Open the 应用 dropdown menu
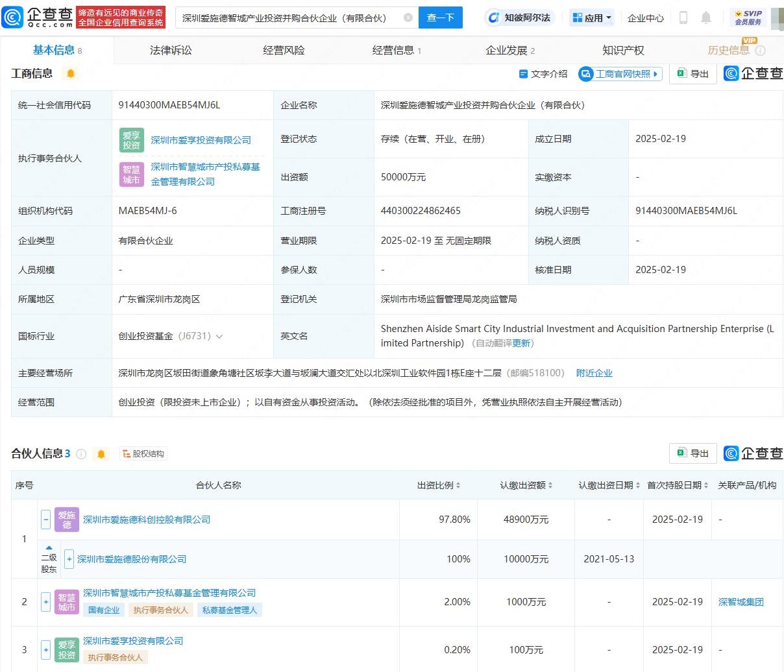The width and height of the screenshot is (784, 672). coord(592,18)
